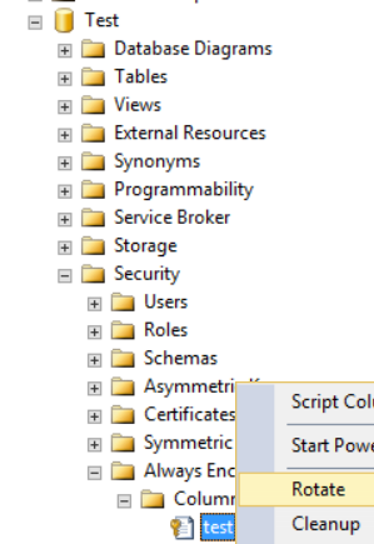Screen dimensions: 374x544
Task: Click the Symmetric Keys folder icon
Action: point(123,442)
